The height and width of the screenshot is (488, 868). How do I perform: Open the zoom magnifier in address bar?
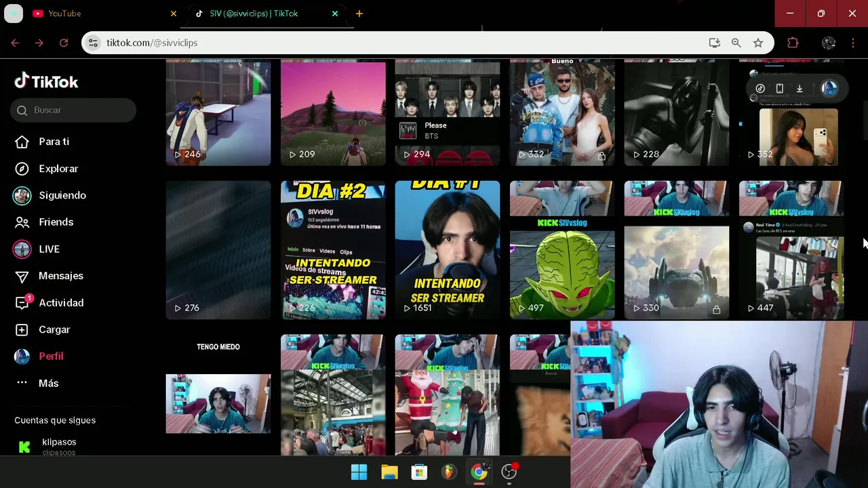[736, 43]
